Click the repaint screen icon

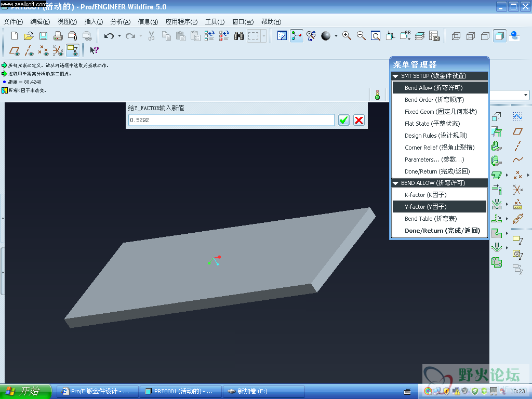tap(282, 36)
